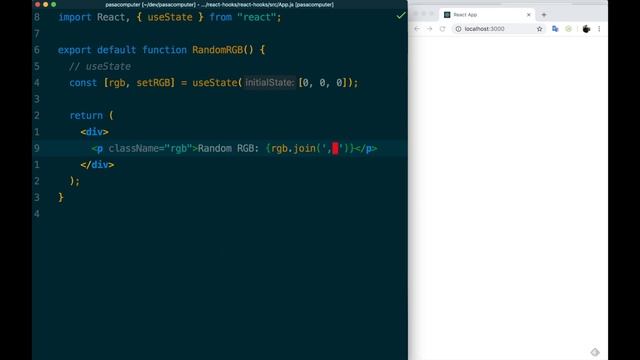
Task: Click the React DevTools extension icon
Action: [569, 29]
